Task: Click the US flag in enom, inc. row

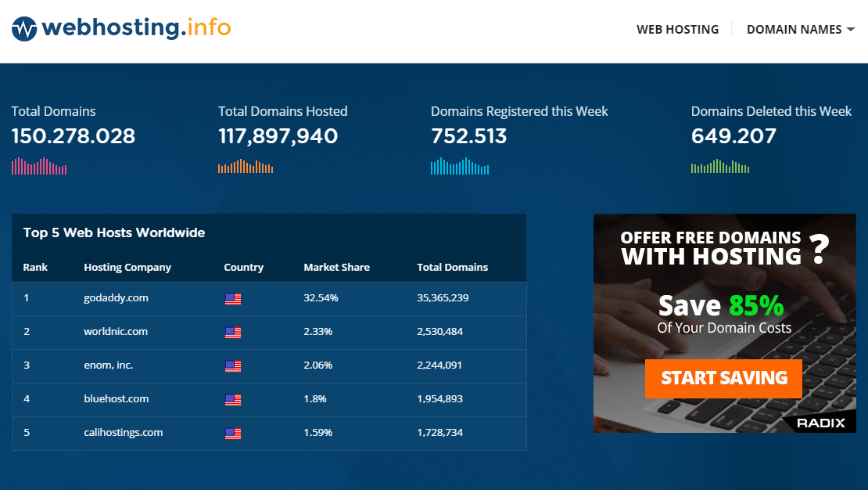Action: pyautogui.click(x=233, y=366)
